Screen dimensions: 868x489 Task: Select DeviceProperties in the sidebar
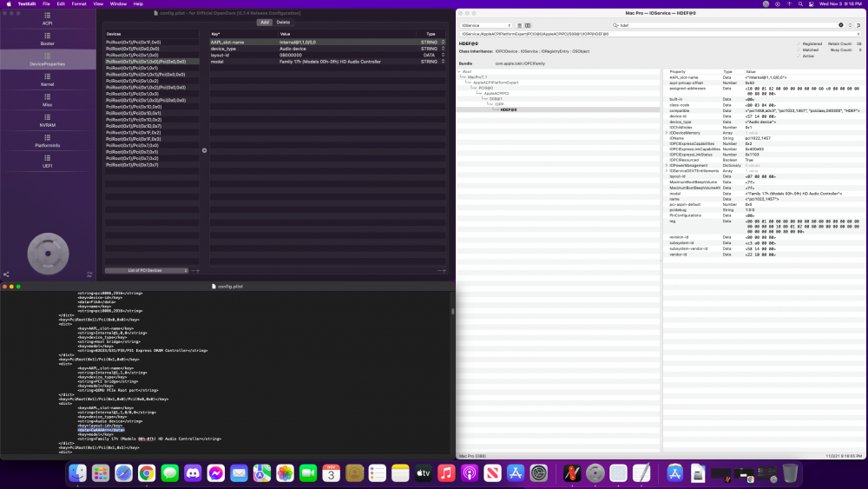47,60
